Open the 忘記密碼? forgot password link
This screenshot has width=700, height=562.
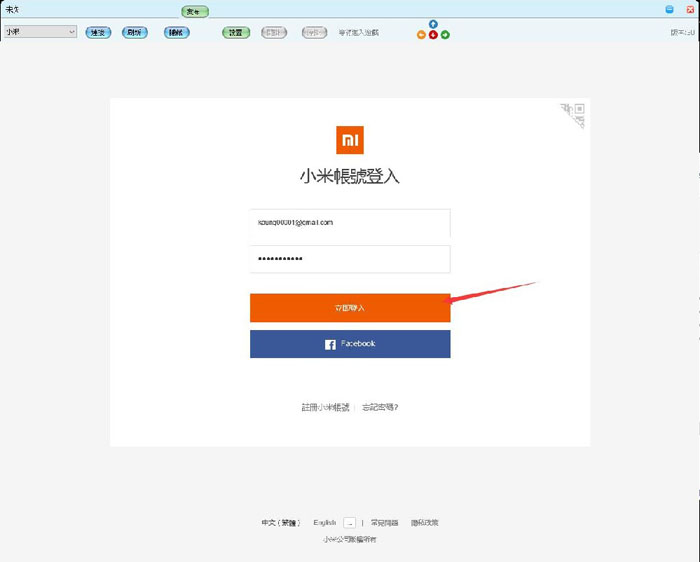[380, 407]
